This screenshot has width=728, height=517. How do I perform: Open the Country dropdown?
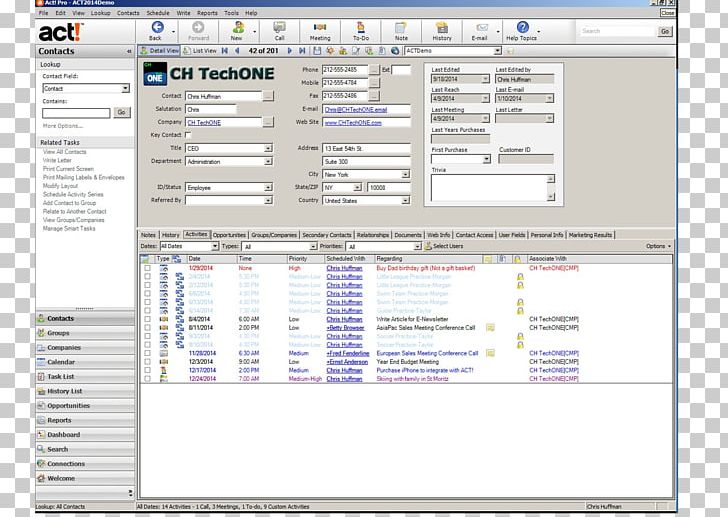pyautogui.click(x=406, y=200)
